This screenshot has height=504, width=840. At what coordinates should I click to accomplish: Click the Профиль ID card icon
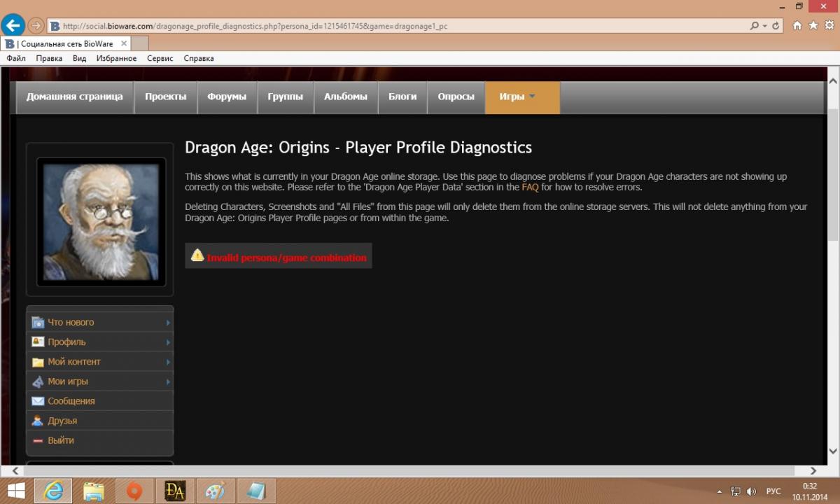click(x=38, y=342)
